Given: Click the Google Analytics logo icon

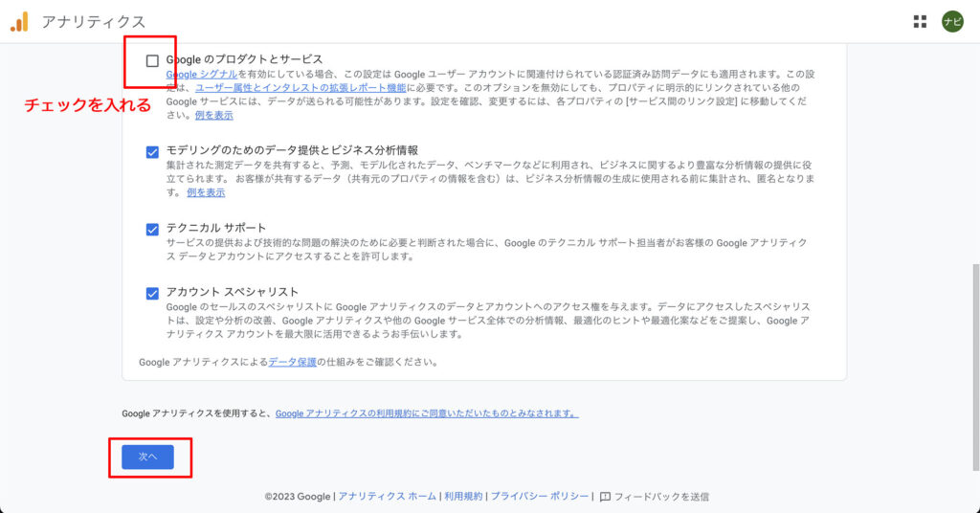Looking at the screenshot, I should (19, 21).
